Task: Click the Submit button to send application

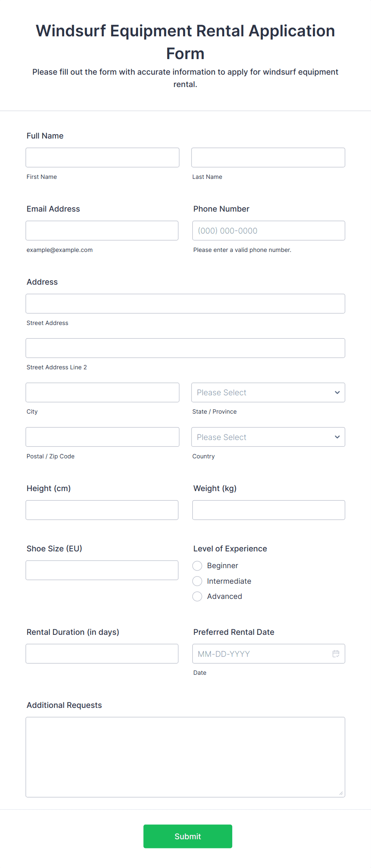Action: click(x=187, y=836)
